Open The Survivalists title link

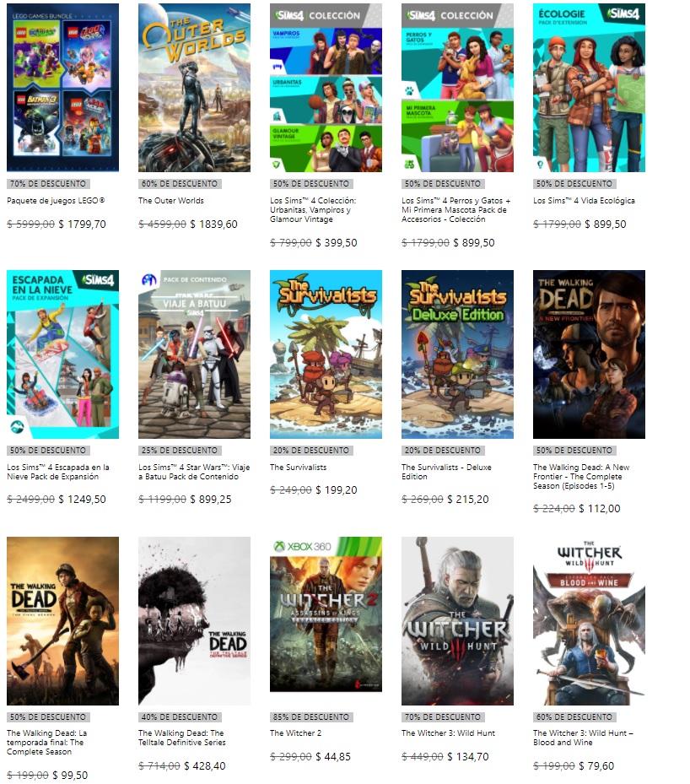tap(299, 467)
